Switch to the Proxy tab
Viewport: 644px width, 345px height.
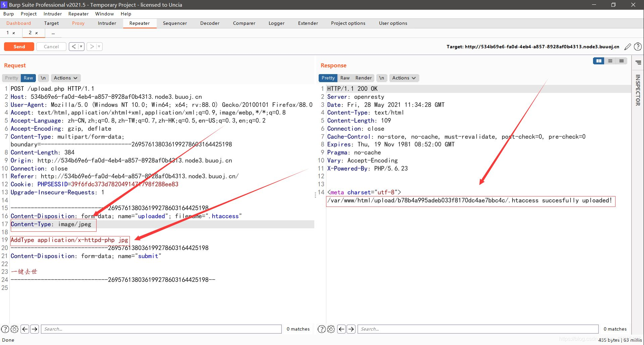[78, 23]
